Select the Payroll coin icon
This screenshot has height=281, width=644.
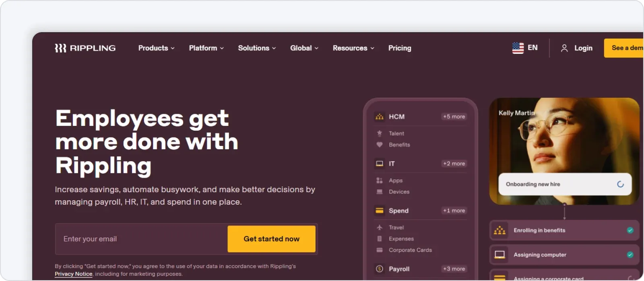[379, 269]
